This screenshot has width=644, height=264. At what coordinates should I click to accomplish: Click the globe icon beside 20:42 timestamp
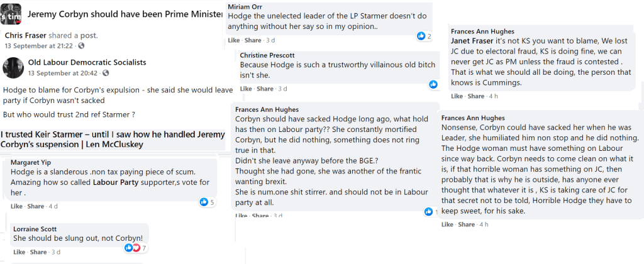coord(106,73)
